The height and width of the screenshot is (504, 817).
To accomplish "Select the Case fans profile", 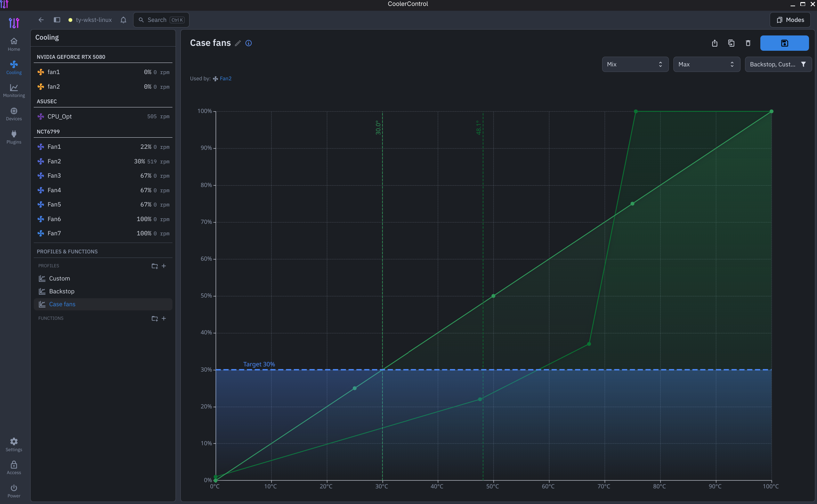I will point(103,304).
